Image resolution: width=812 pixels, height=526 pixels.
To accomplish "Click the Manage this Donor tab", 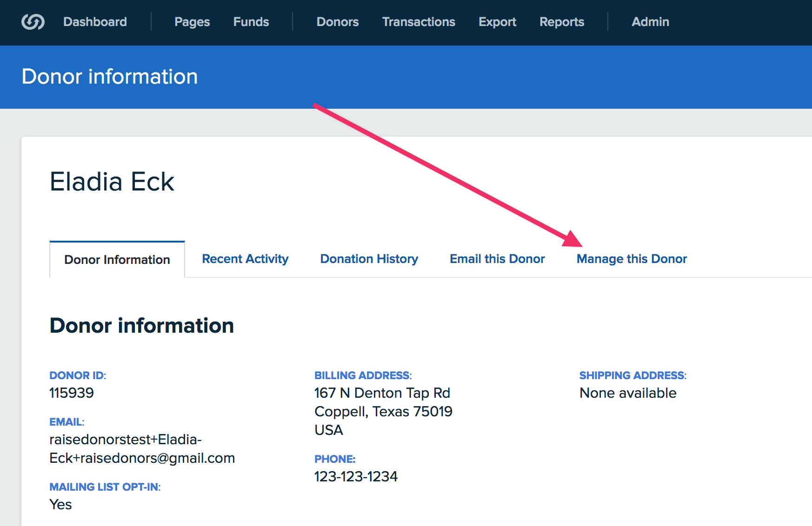I will (632, 259).
